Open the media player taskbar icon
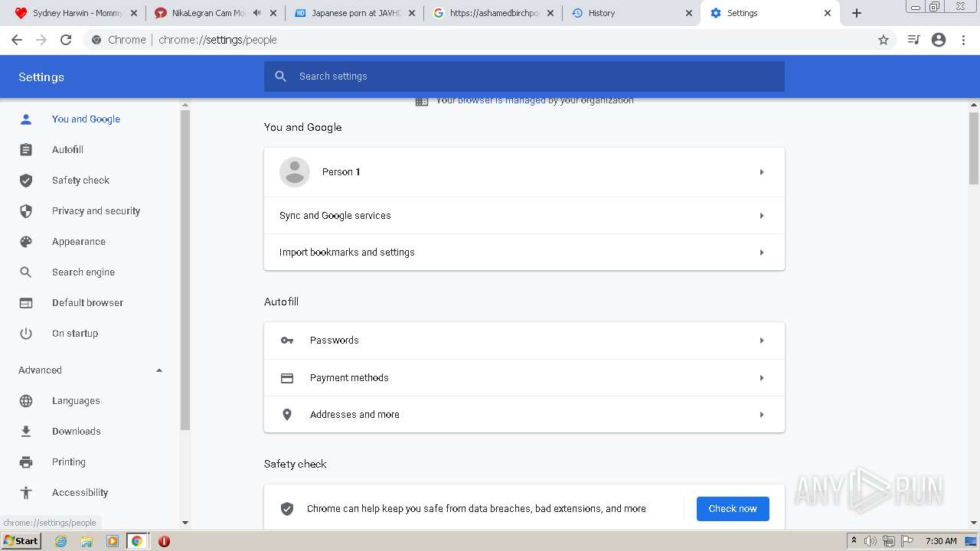Viewport: 980px width, 551px height. [113, 541]
